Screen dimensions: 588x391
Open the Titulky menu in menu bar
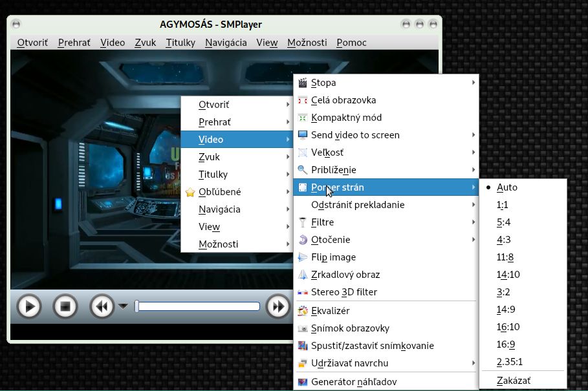pos(180,43)
